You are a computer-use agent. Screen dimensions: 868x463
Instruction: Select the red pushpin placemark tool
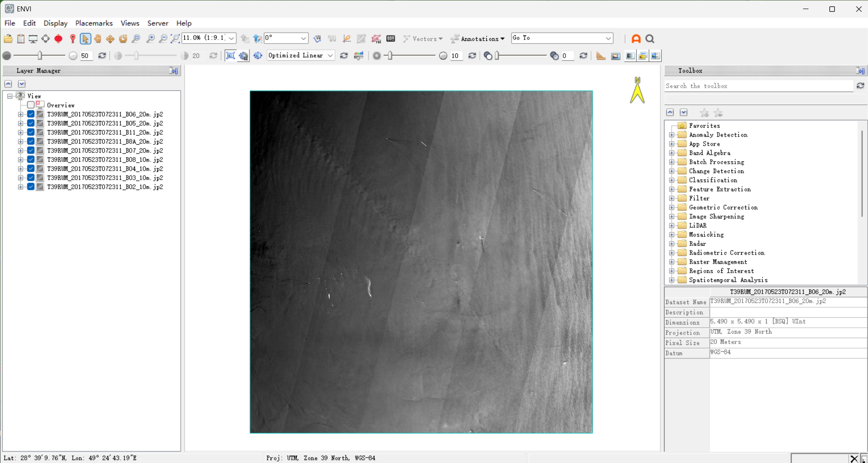tap(73, 39)
